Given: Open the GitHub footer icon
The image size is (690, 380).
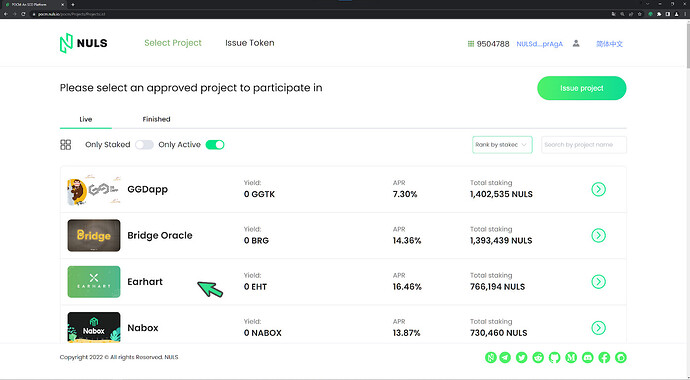Looking at the screenshot, I should pos(554,357).
